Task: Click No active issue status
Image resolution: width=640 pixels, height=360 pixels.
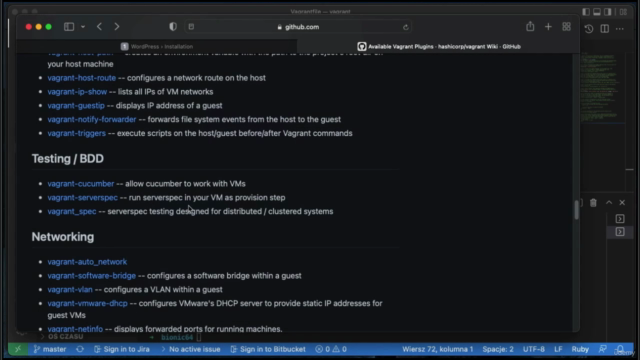Action: (191, 349)
